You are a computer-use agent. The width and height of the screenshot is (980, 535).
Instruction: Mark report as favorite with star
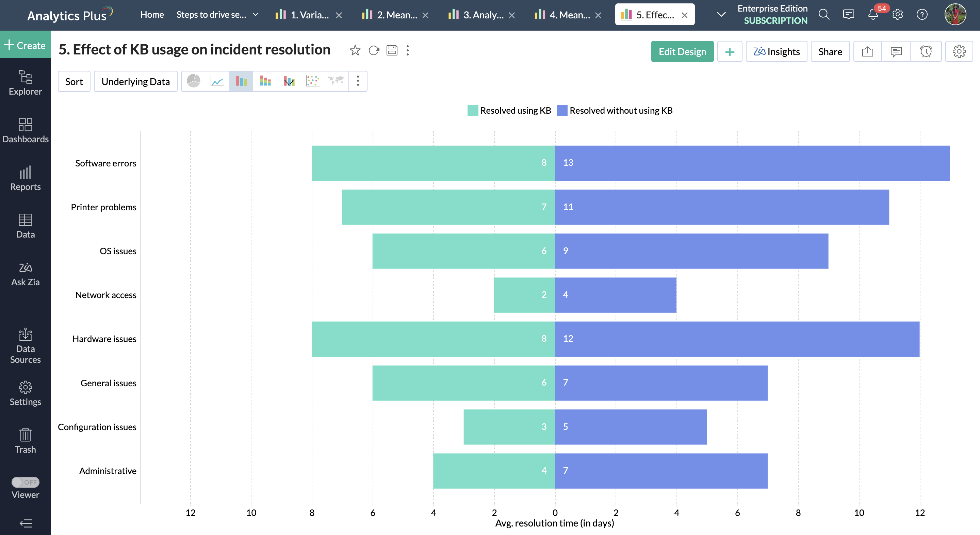coord(355,50)
